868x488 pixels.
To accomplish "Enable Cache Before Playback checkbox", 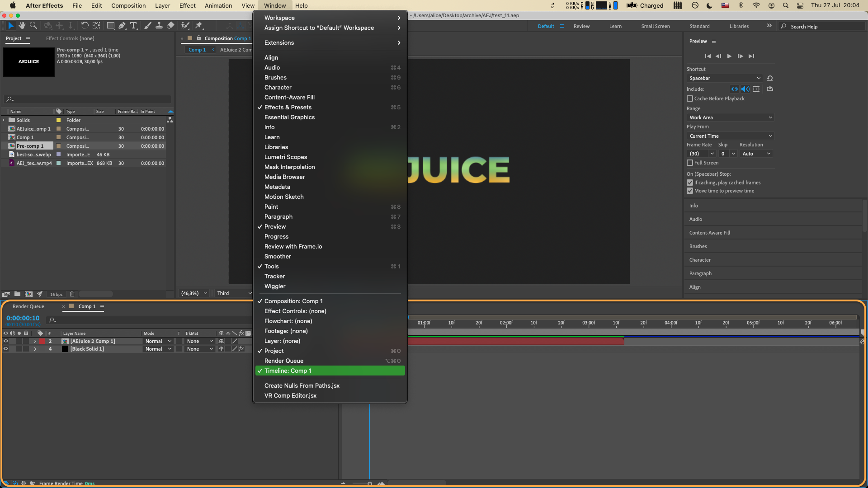I will click(x=690, y=99).
